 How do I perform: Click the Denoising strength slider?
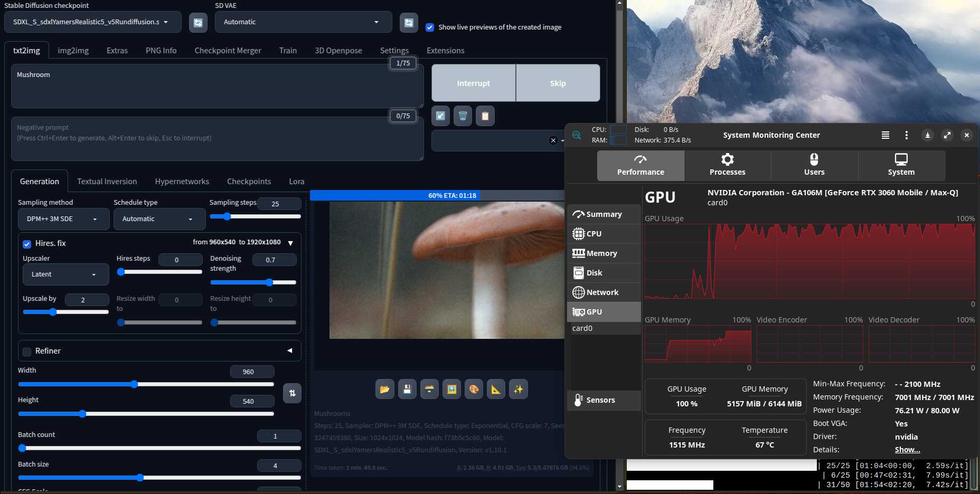253,282
